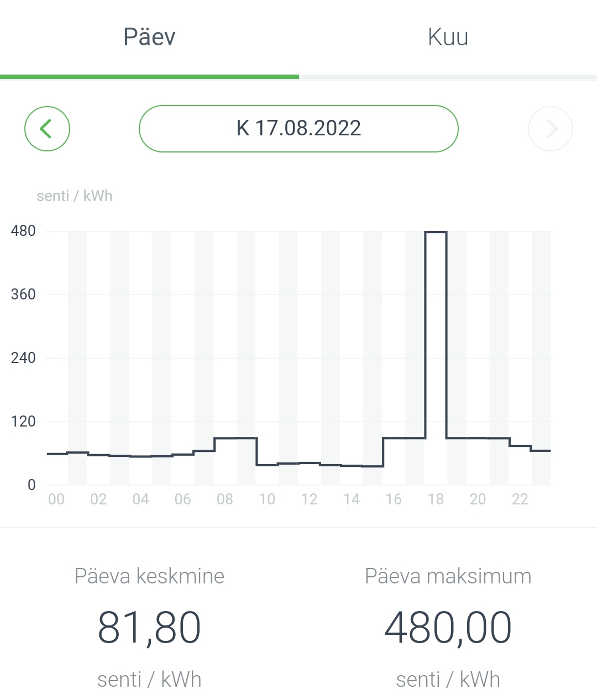597x700 pixels.
Task: Tap the price line at hour 06
Action: point(182,455)
